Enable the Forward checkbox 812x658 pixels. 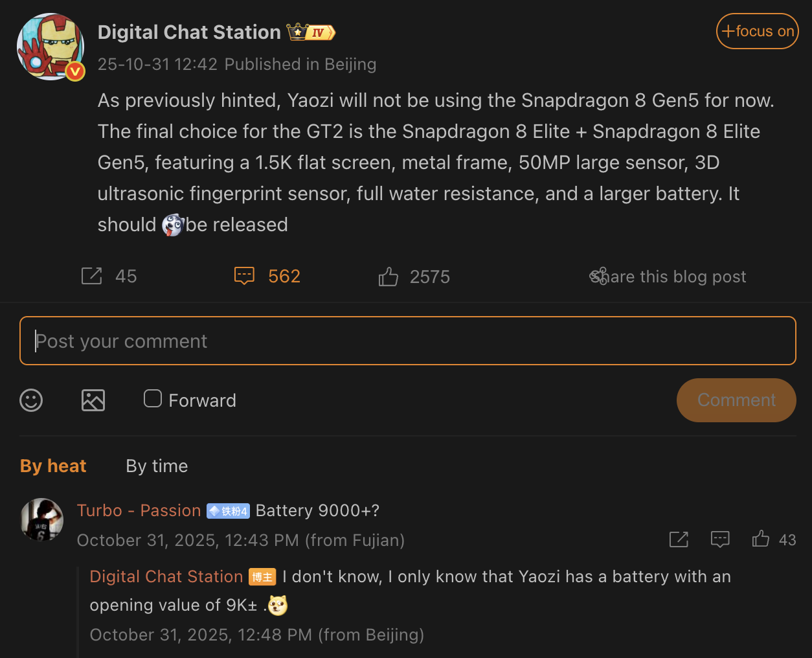(x=152, y=398)
